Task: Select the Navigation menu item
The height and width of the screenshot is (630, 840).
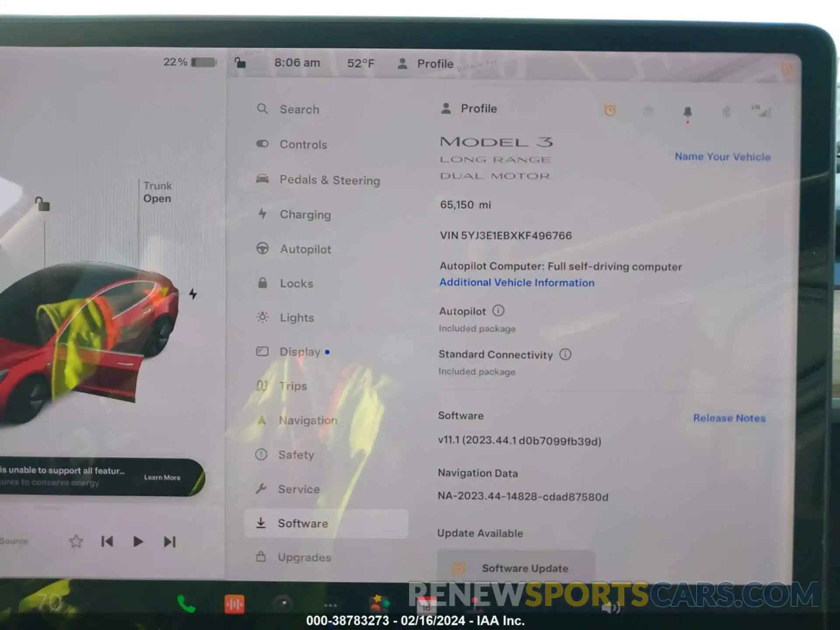Action: (x=309, y=420)
